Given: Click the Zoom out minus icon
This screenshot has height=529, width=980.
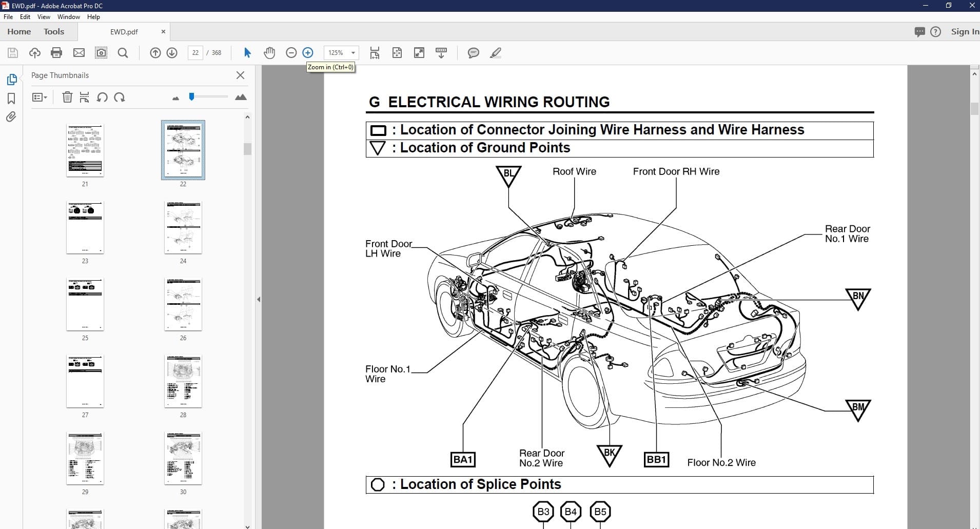Looking at the screenshot, I should point(291,53).
